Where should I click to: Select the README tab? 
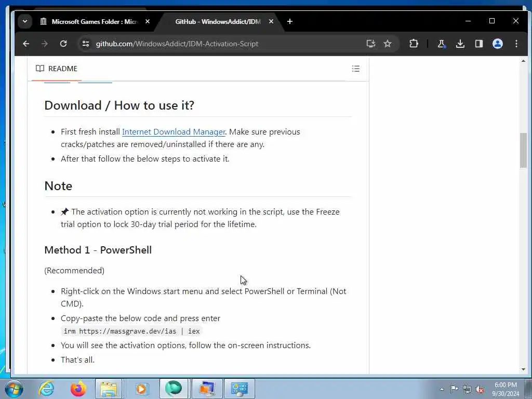click(x=57, y=69)
